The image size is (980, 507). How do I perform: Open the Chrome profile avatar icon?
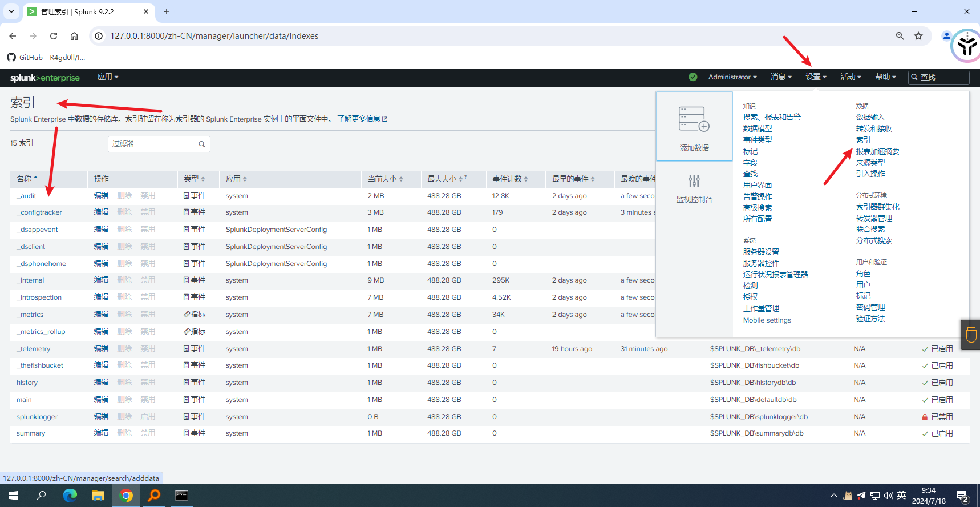pos(947,36)
